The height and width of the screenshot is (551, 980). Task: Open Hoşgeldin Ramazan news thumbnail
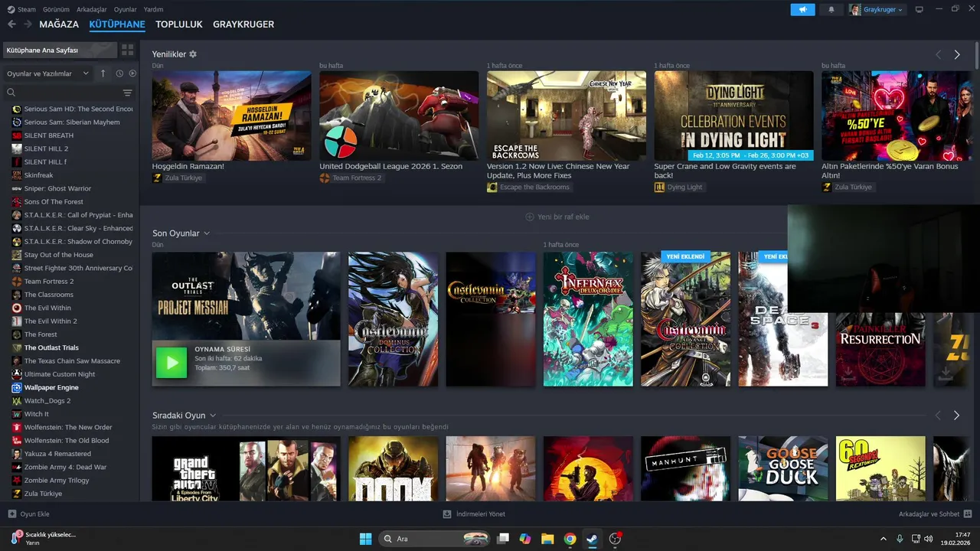231,116
